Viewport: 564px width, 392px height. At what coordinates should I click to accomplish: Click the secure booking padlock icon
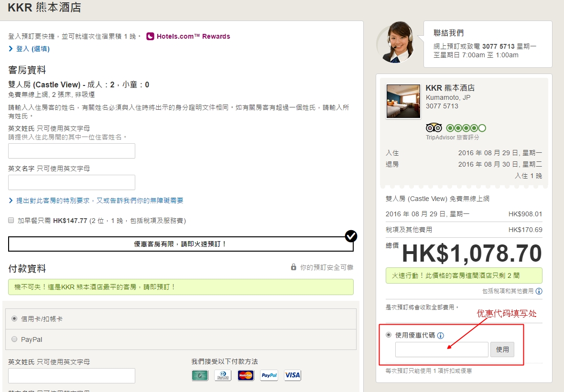293,267
